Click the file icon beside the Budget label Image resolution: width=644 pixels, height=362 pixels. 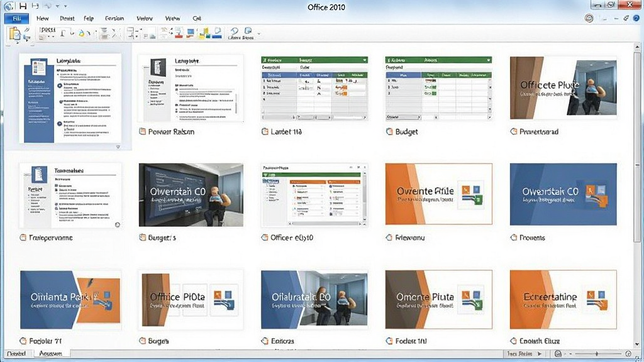coord(389,132)
